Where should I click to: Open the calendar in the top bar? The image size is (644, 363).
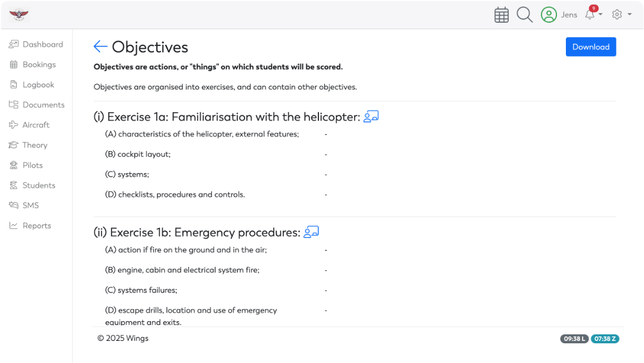(x=501, y=14)
